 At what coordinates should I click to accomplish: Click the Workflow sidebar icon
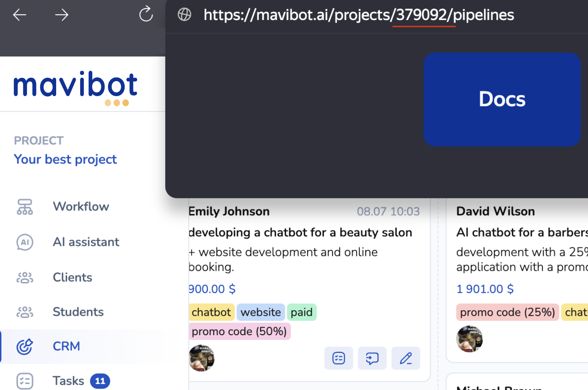pyautogui.click(x=25, y=207)
